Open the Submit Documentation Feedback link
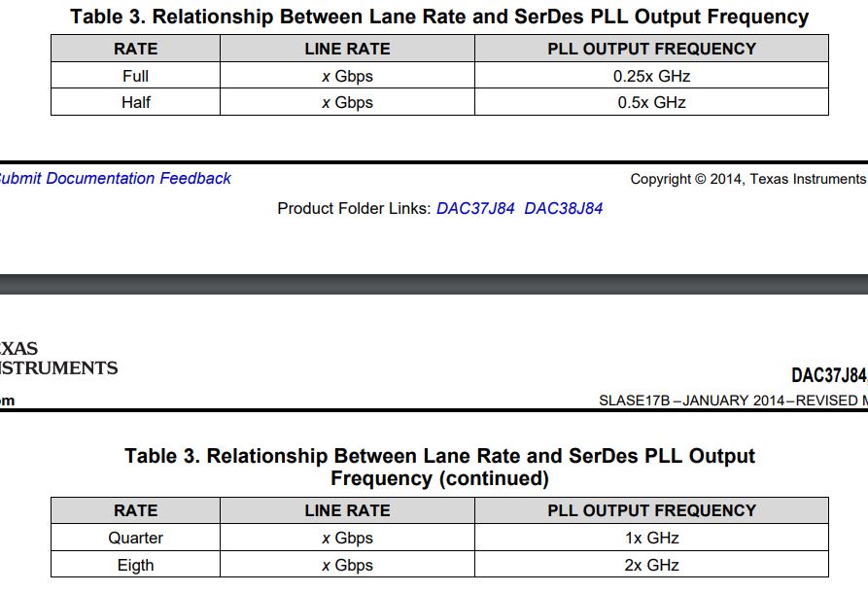868x593 pixels. point(115,179)
